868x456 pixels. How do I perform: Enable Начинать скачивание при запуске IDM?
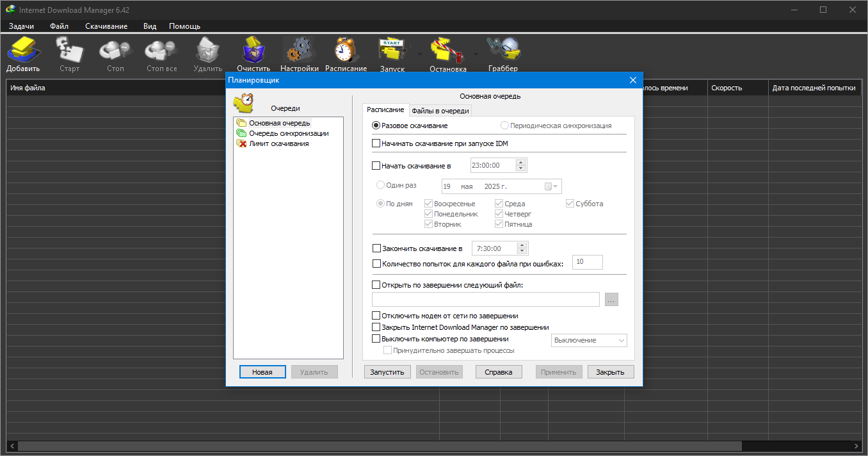(376, 143)
